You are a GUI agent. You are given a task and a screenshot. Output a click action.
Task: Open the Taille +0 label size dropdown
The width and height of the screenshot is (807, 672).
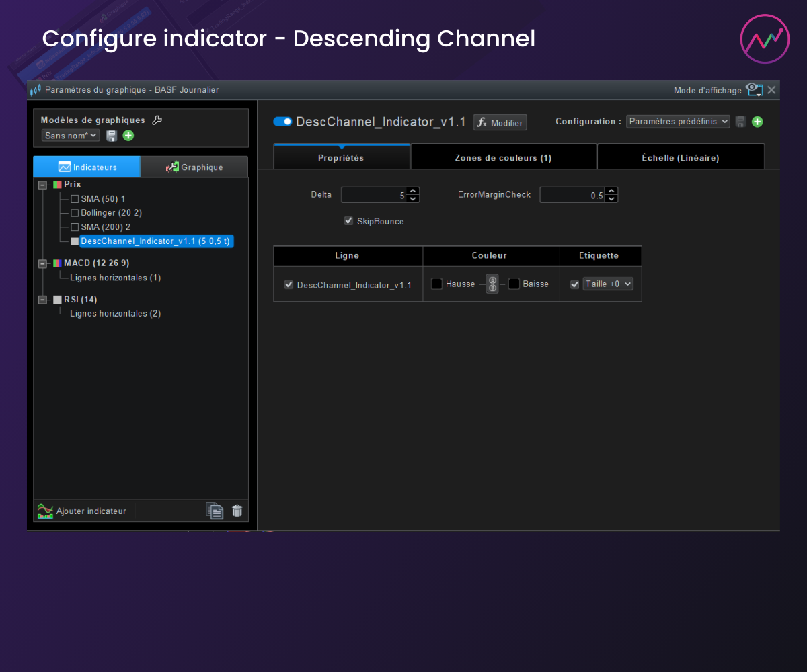click(608, 284)
